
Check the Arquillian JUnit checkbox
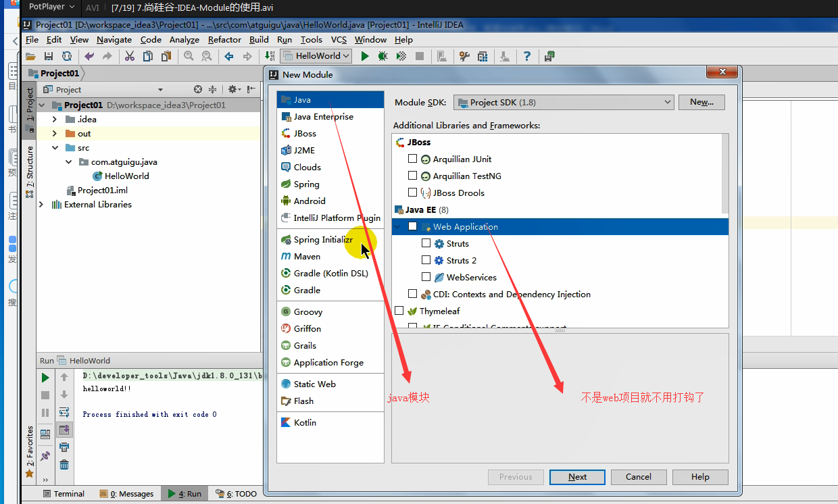click(412, 159)
